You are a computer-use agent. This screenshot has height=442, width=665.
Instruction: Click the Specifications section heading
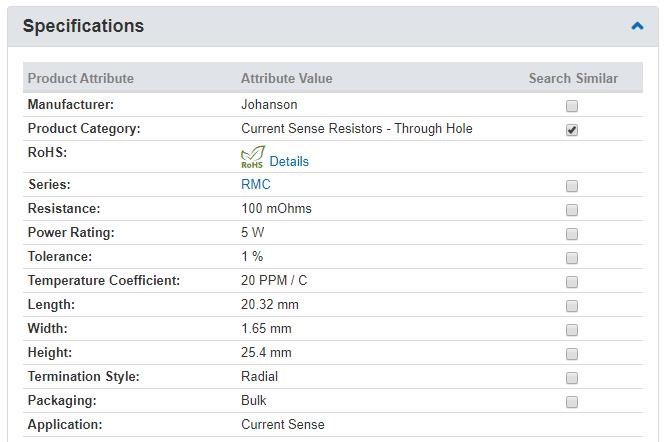pos(84,26)
